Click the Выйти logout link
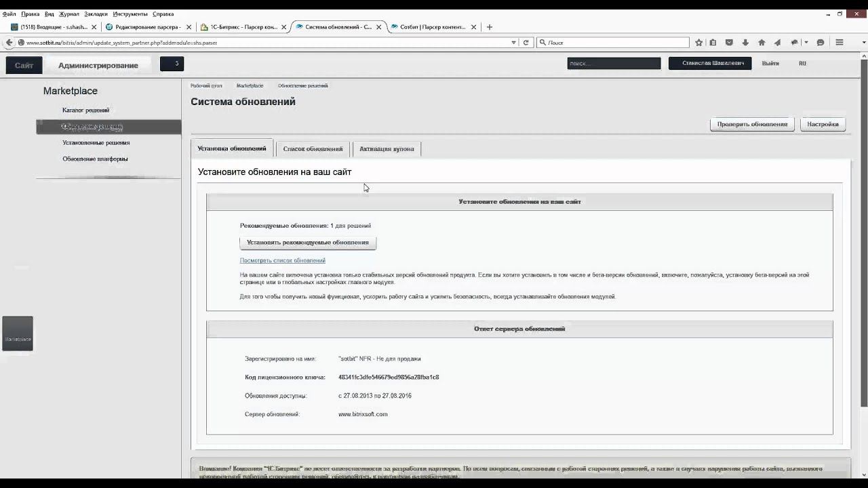The image size is (868, 488). tap(770, 63)
